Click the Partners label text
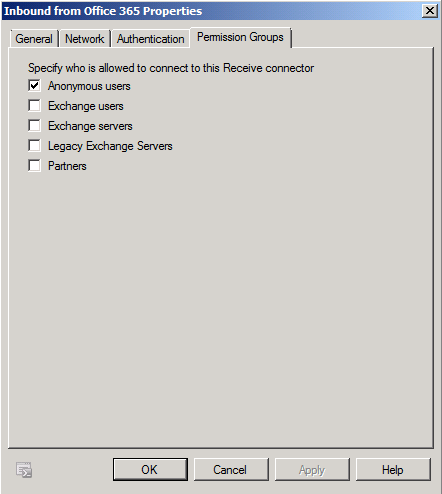This screenshot has width=442, height=494. point(67,166)
